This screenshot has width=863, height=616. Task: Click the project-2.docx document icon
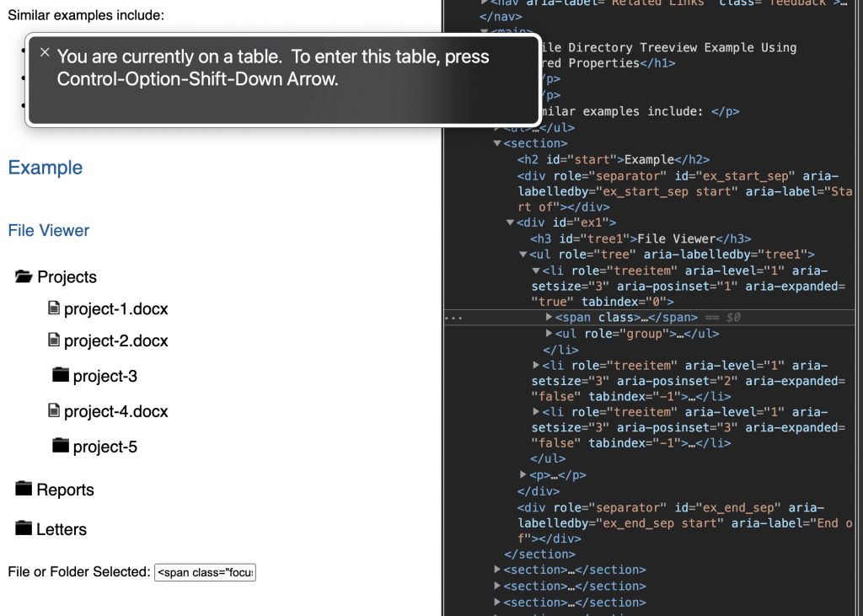pos(53,340)
